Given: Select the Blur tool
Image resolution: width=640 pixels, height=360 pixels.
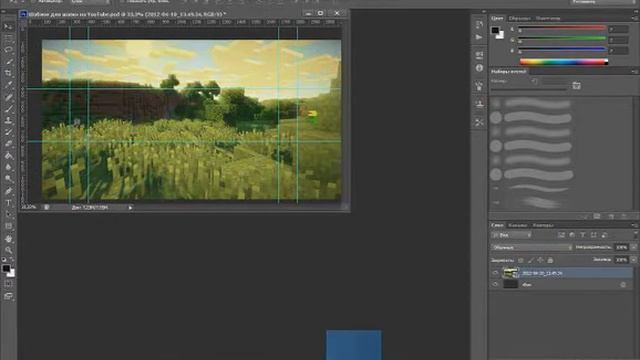Looking at the screenshot, I should click(8, 167).
